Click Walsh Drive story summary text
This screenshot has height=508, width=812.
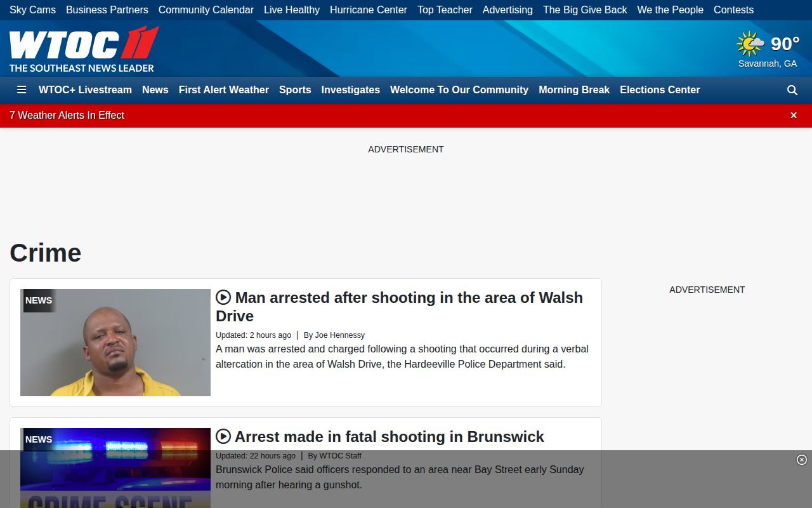coord(402,356)
